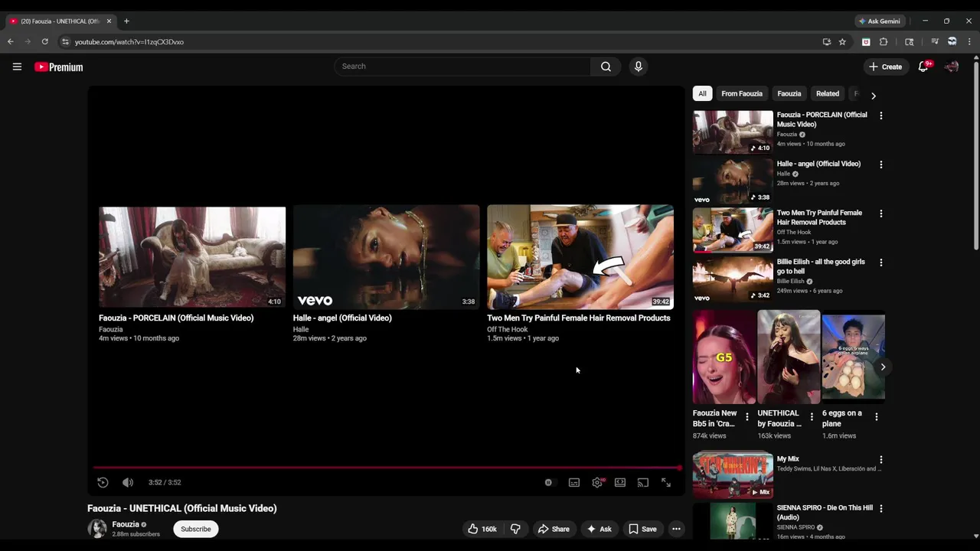The image size is (980, 551).
Task: Open options for 6 eggs on a plane short
Action: 876,417
